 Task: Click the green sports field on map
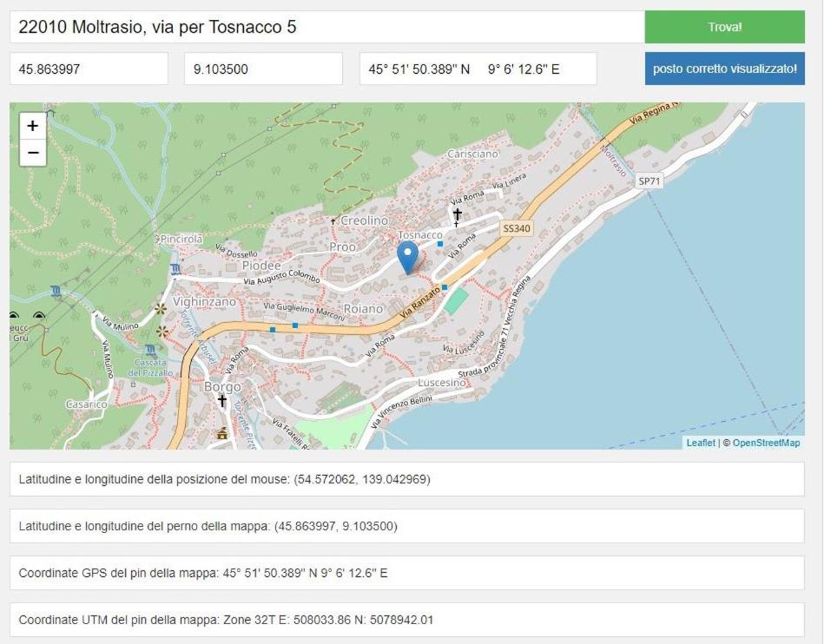click(x=456, y=301)
